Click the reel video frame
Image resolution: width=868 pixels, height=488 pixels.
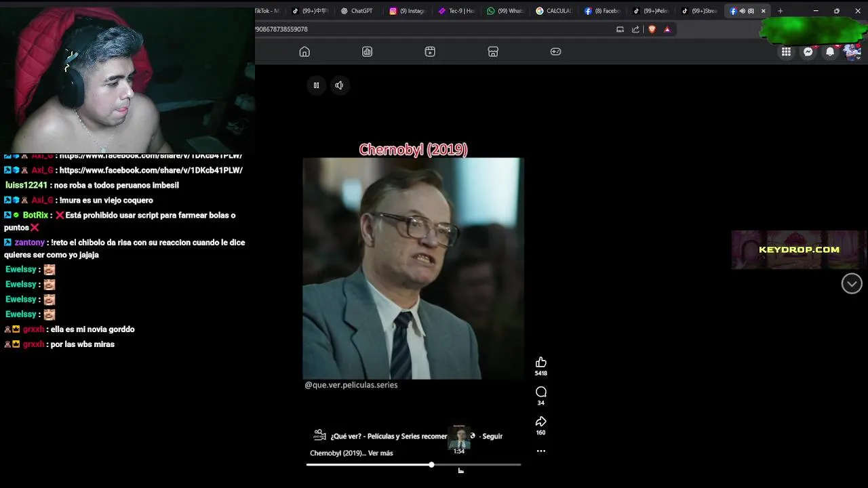pos(413,268)
